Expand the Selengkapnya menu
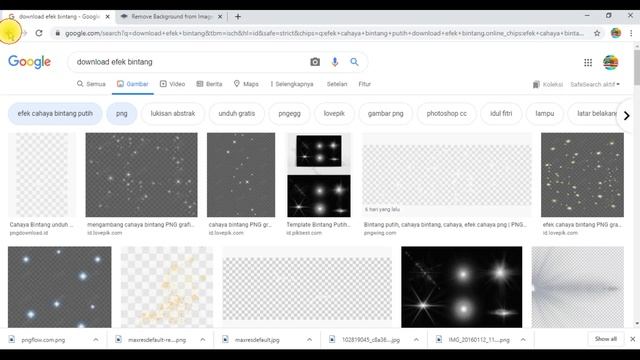Image resolution: width=640 pixels, height=360 pixels. coord(291,84)
